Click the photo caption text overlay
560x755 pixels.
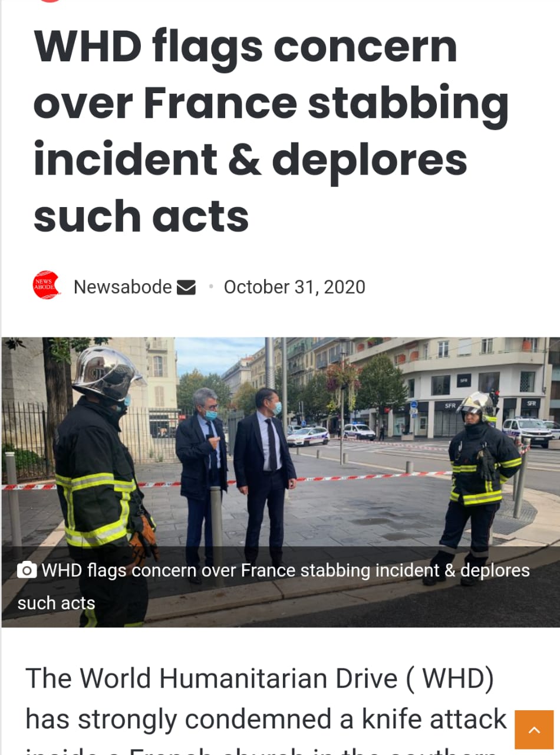point(274,586)
